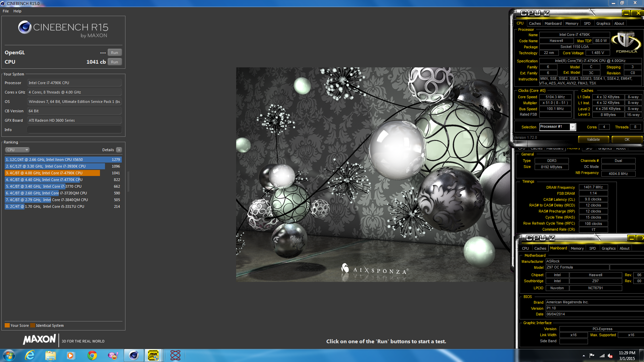Viewport: 644px width, 362px height.
Task: Click the Core Speed value 5104.3 MHz
Action: [x=555, y=97]
